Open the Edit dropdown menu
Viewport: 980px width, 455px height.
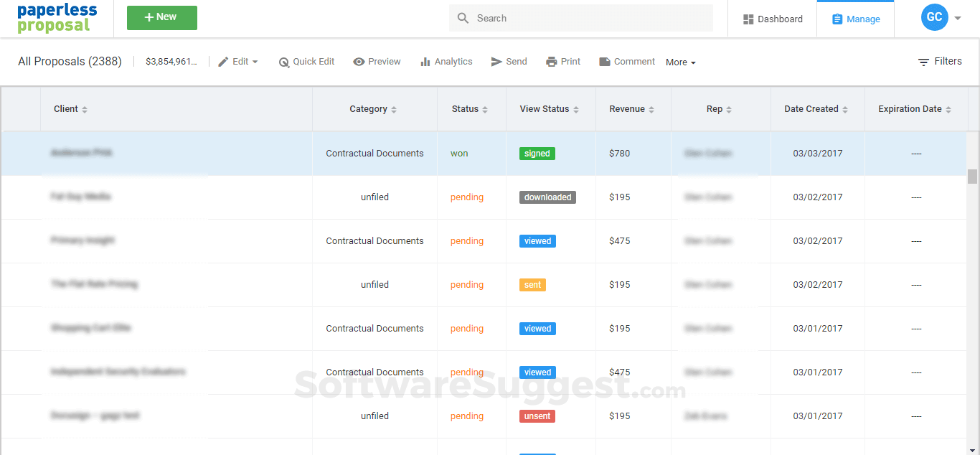[x=238, y=62]
